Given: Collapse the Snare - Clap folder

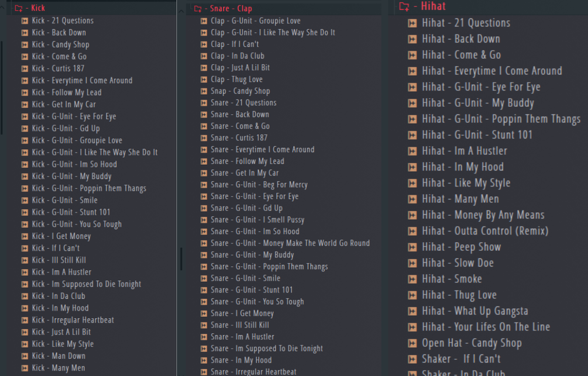Looking at the screenshot, I should pos(198,8).
